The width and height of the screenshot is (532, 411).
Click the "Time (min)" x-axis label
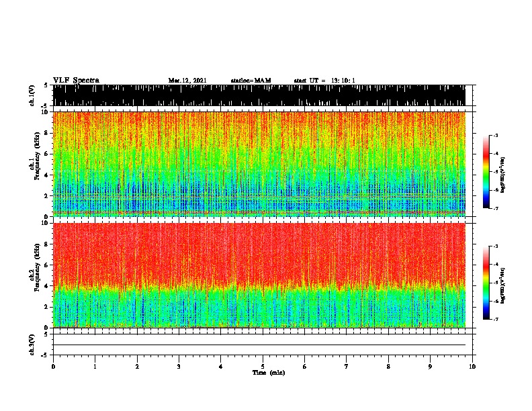tap(269, 373)
